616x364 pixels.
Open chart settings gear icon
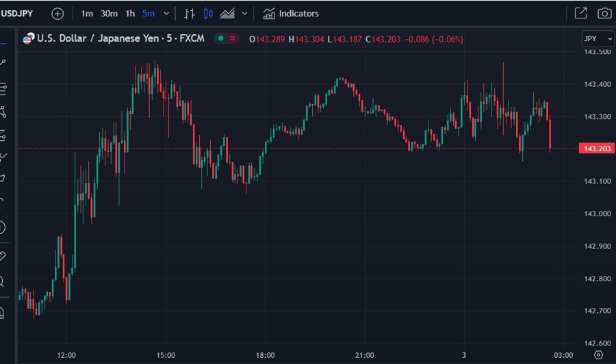point(598,355)
